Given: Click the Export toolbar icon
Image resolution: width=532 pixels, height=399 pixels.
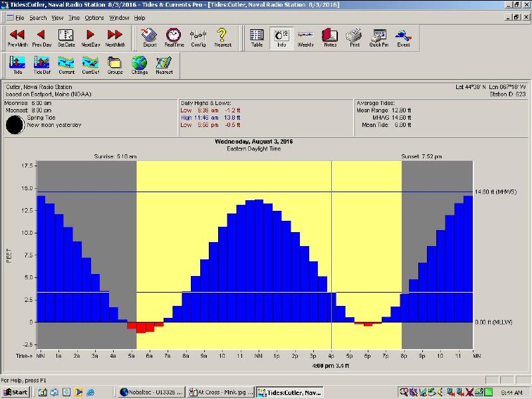Looking at the screenshot, I should (x=150, y=37).
